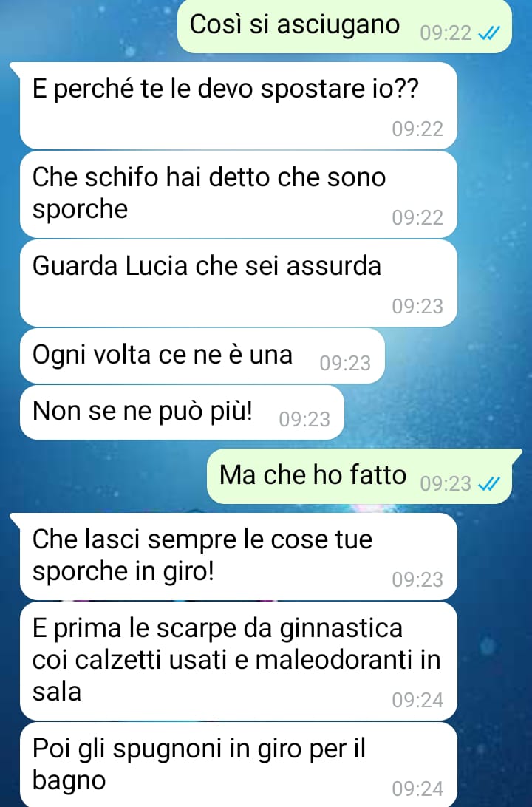Screen dimensions: 532x807
Task: Select message 'Ogni volta ce ne è una'
Action: (x=202, y=355)
